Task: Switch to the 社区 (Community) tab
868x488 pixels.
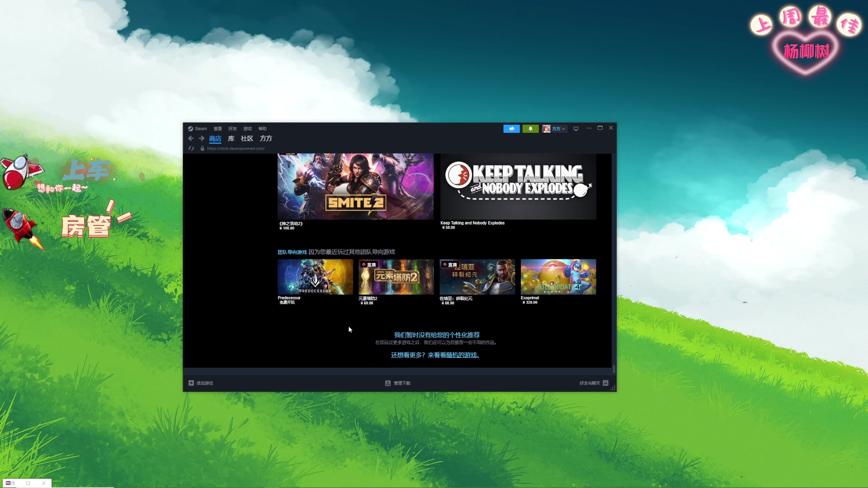Action: pos(247,139)
